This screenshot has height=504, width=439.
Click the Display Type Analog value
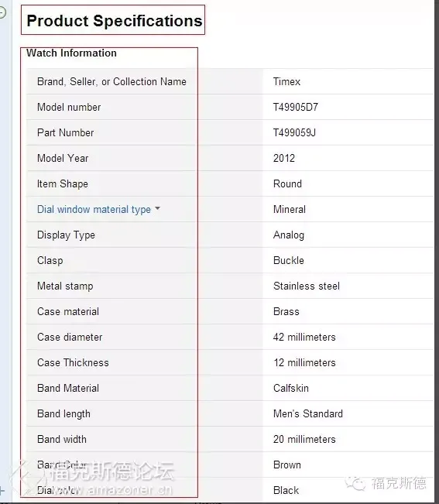(x=289, y=235)
